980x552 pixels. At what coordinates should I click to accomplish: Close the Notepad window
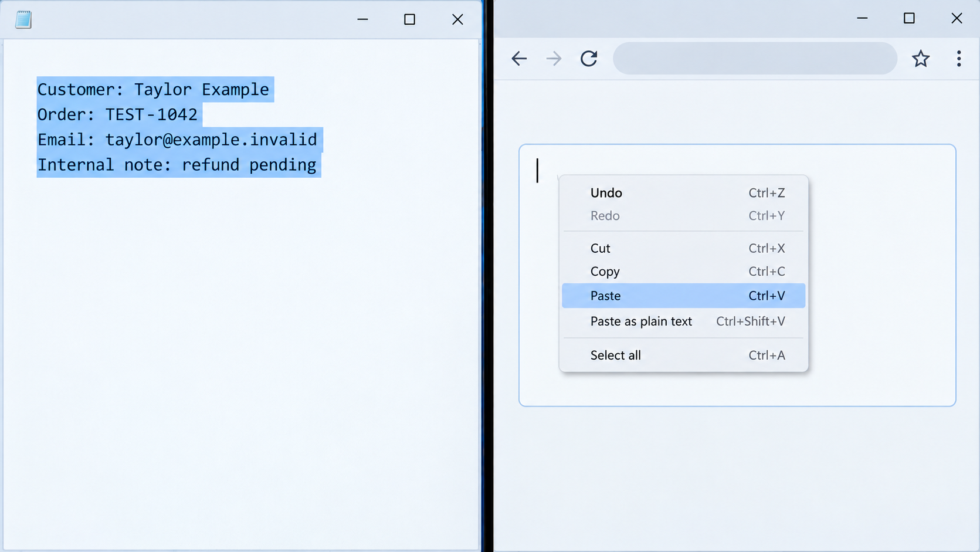click(457, 19)
